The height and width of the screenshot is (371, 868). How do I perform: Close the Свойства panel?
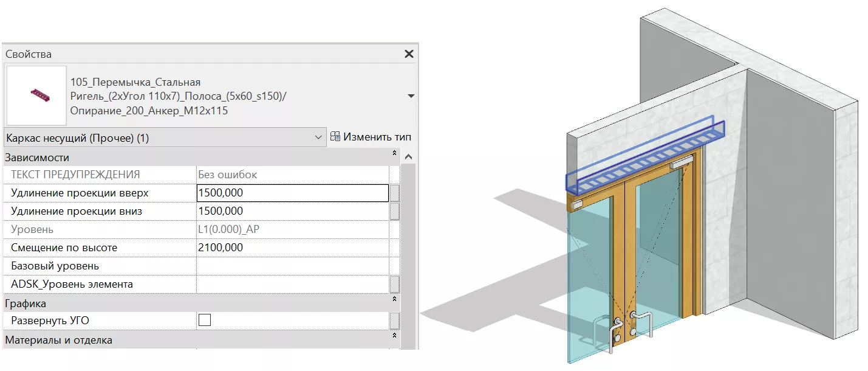click(x=409, y=54)
